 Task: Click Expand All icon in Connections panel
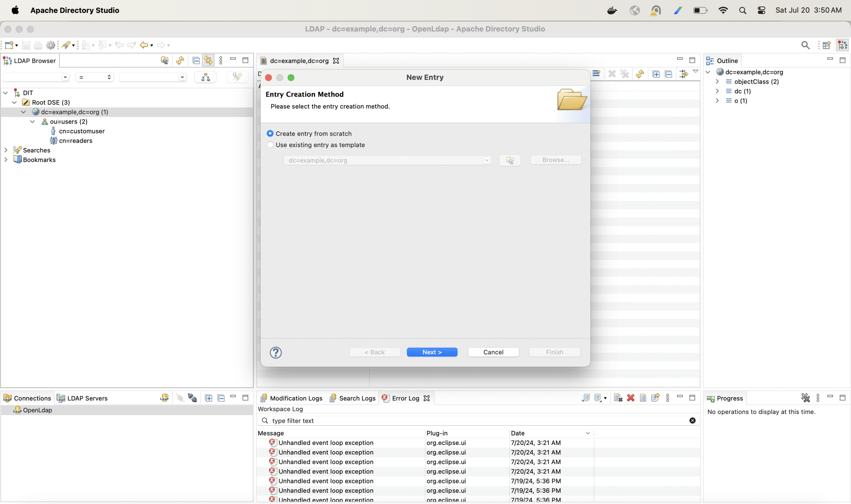(x=208, y=398)
